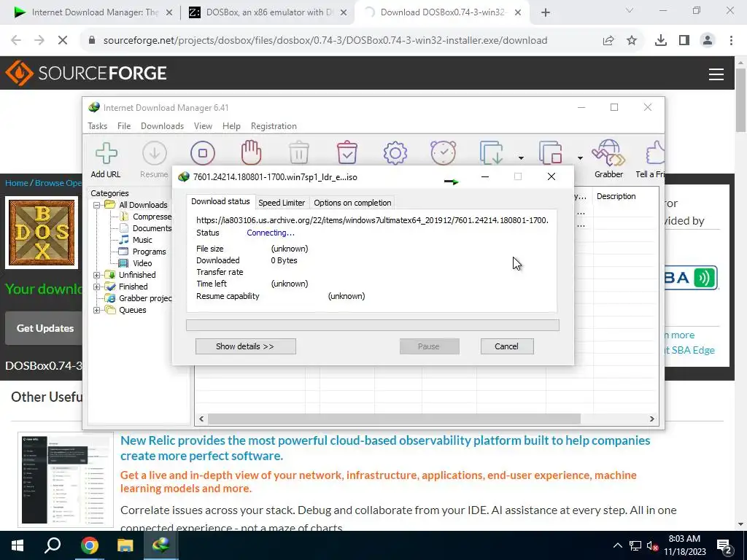The image size is (747, 560).
Task: Switch to the Speed Limiter tab
Action: (282, 203)
